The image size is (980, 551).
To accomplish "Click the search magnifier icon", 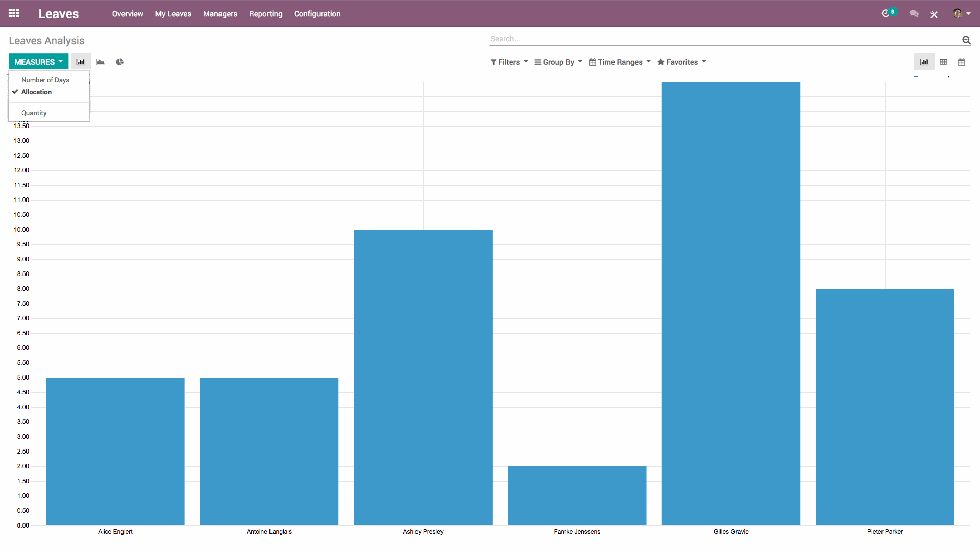I will click(966, 40).
